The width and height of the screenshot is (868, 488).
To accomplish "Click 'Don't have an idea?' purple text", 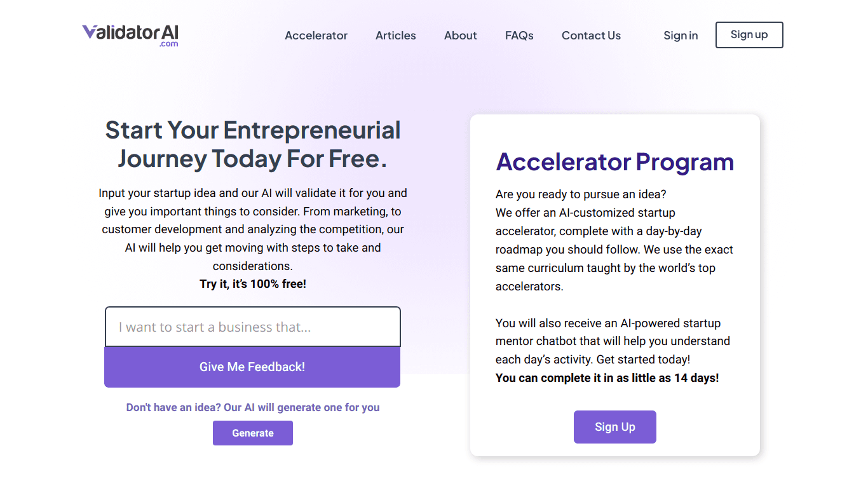I will point(252,407).
